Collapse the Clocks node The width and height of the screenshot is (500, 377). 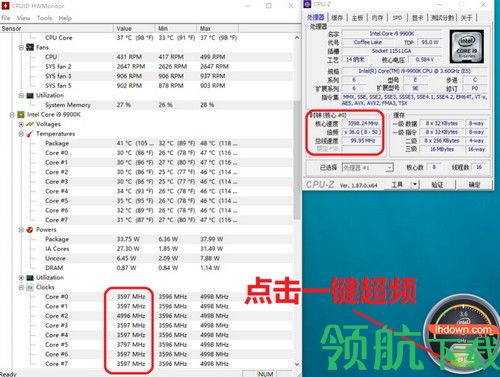pos(21,288)
